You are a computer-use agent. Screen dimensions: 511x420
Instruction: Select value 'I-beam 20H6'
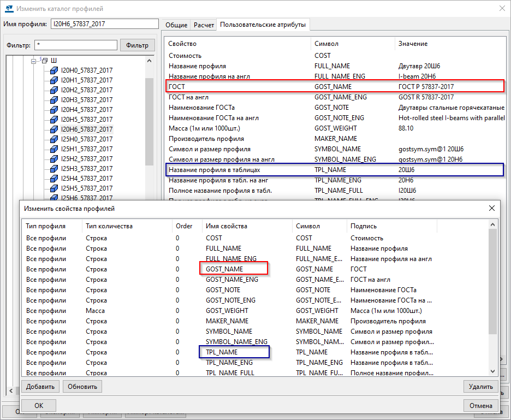(x=417, y=76)
